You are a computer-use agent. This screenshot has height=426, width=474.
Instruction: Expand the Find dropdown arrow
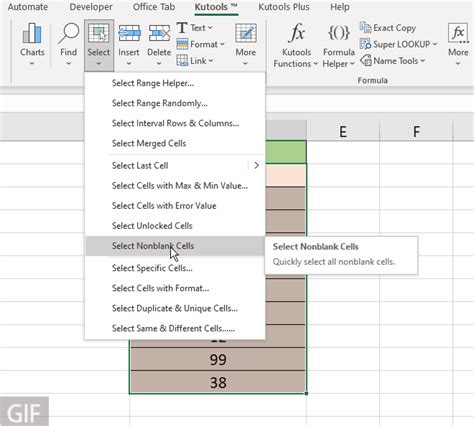[x=69, y=63]
